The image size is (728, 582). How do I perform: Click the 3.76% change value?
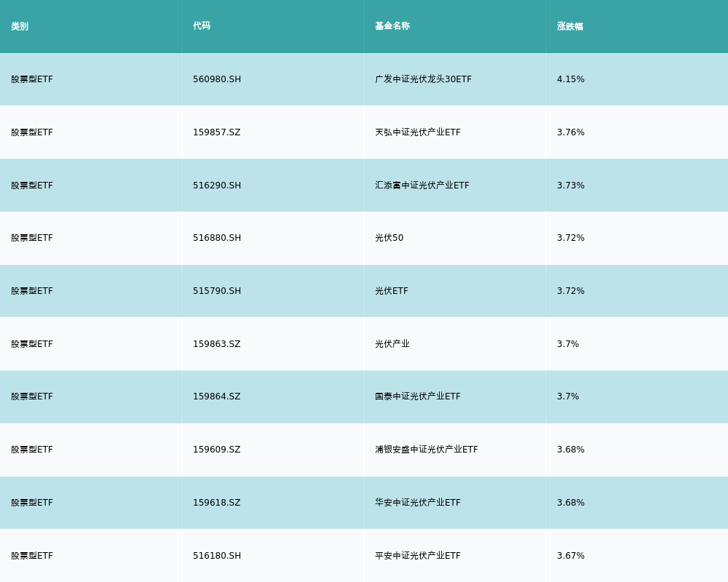[x=571, y=132]
